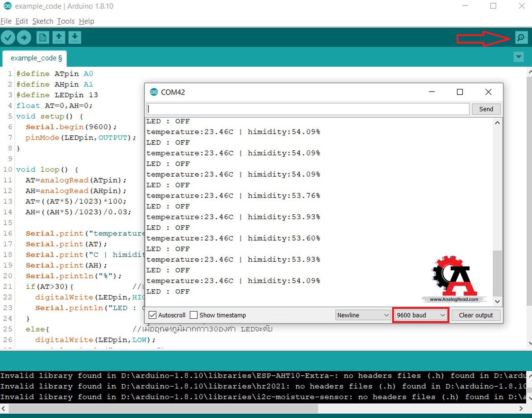The height and width of the screenshot is (418, 532).
Task: Open the Sketch menu
Action: click(42, 21)
